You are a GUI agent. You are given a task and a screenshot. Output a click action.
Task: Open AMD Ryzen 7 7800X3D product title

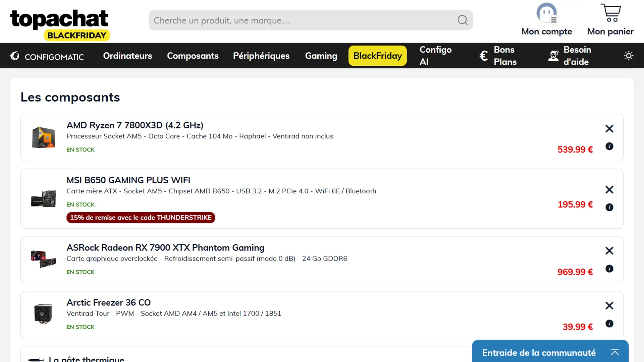pos(135,125)
